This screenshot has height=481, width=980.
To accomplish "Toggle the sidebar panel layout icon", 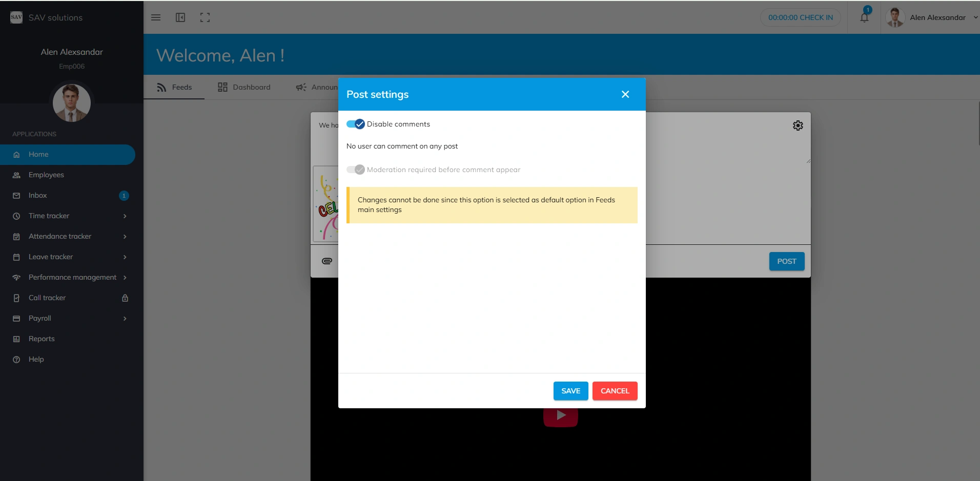I will (180, 17).
